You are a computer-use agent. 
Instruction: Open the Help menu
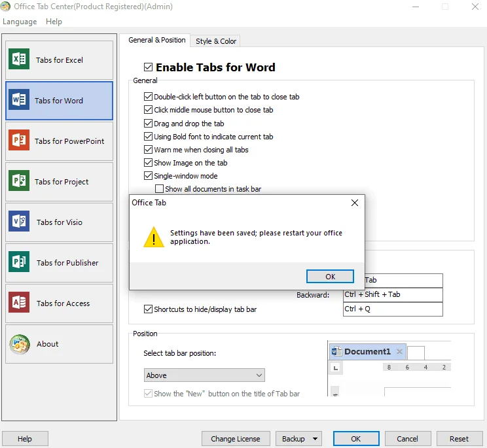54,22
